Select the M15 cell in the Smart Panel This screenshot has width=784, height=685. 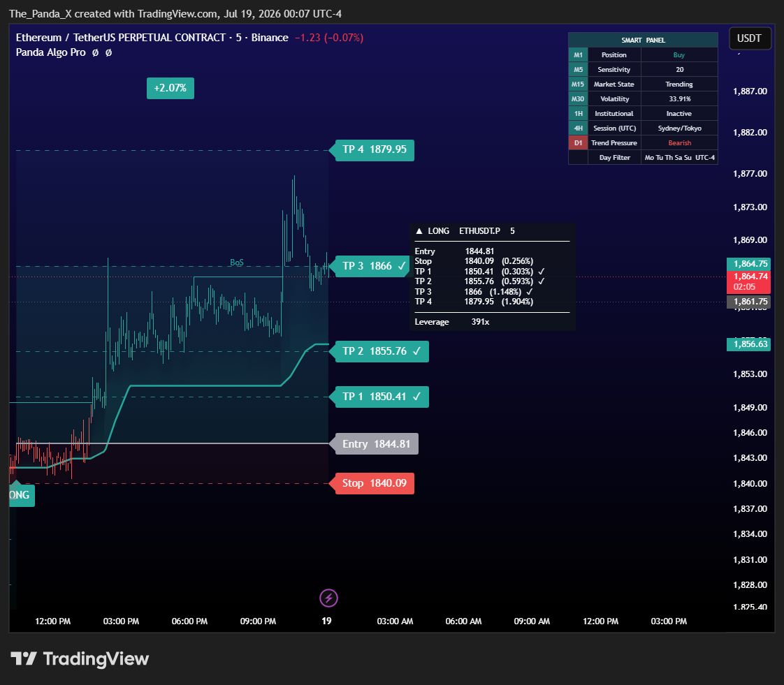click(578, 84)
